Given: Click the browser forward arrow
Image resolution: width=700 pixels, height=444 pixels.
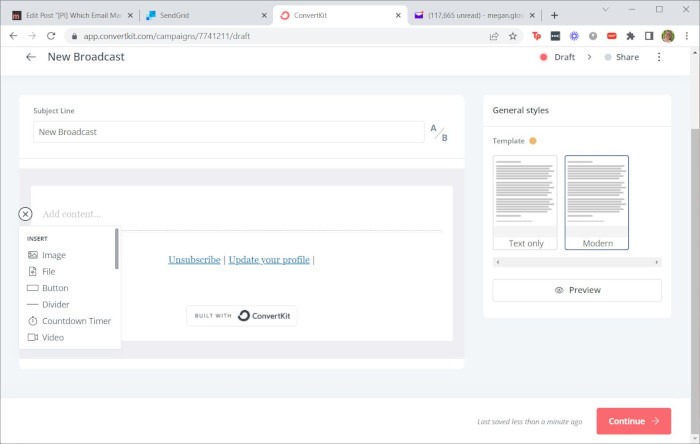Looking at the screenshot, I should point(32,36).
